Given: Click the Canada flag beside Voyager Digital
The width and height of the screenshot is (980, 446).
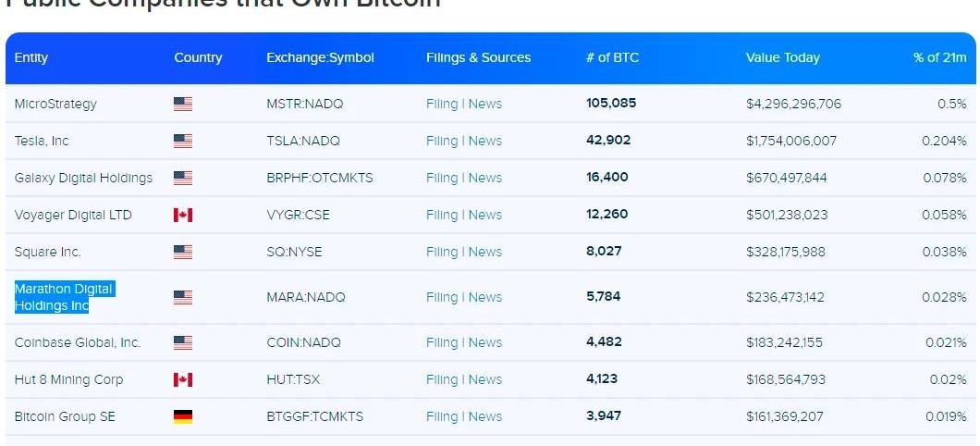Looking at the screenshot, I should coord(183,215).
